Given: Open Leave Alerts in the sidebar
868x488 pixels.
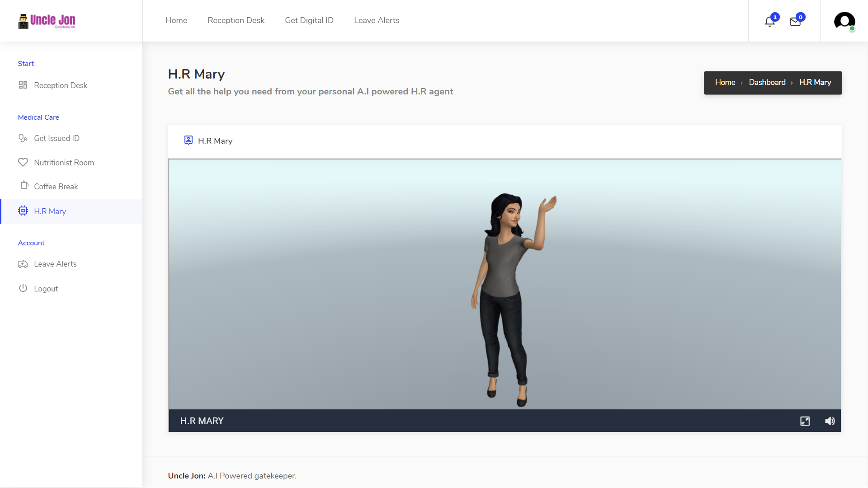Looking at the screenshot, I should click(55, 264).
